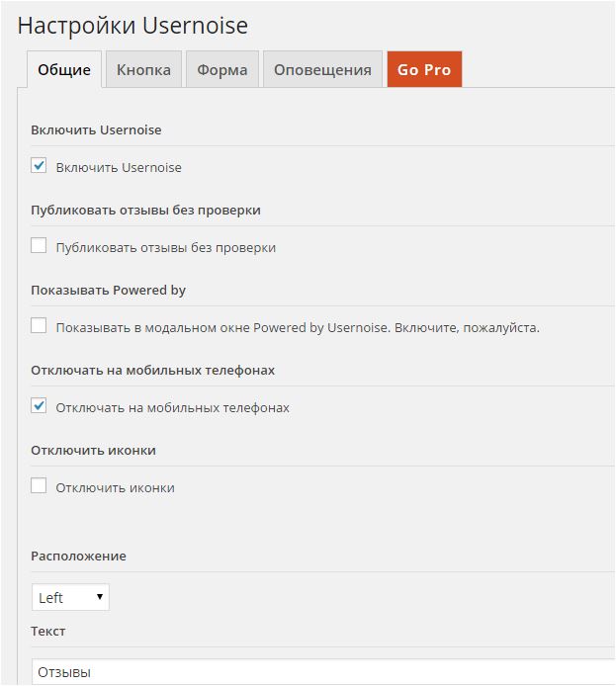The width and height of the screenshot is (616, 686).
Task: Click the Настройки Usernoise page title
Action: (x=132, y=25)
